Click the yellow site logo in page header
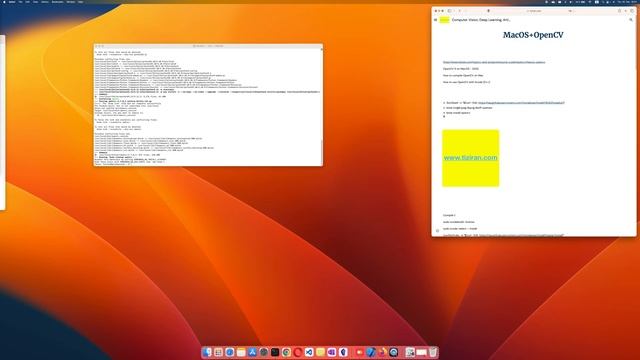This screenshot has width=640, height=360. point(444,20)
